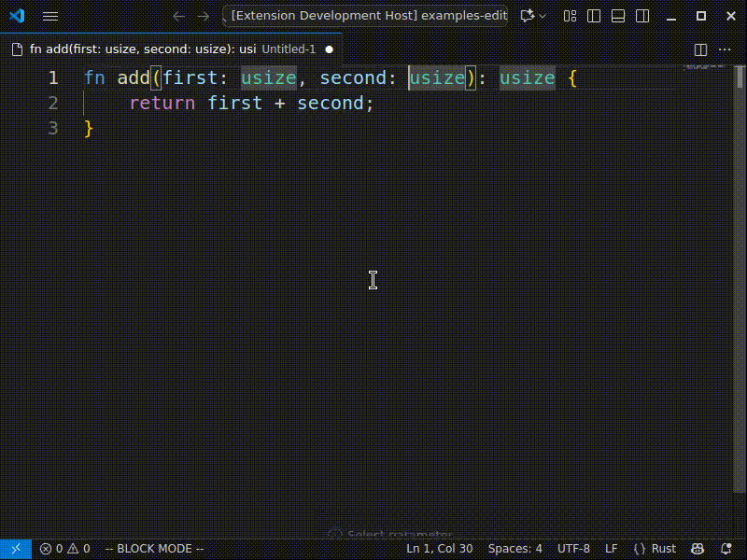Click the feedback smiley icon in status bar
The image size is (747, 560).
pyautogui.click(x=696, y=549)
